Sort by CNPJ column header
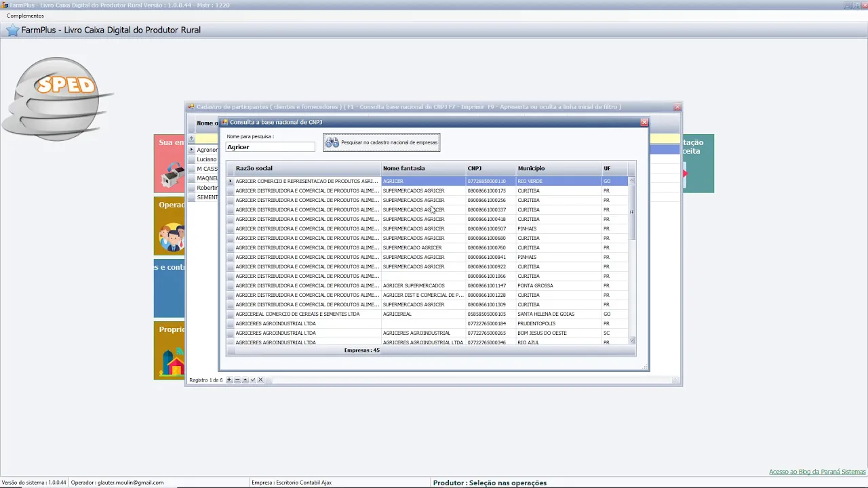The width and height of the screenshot is (868, 488). [x=491, y=168]
